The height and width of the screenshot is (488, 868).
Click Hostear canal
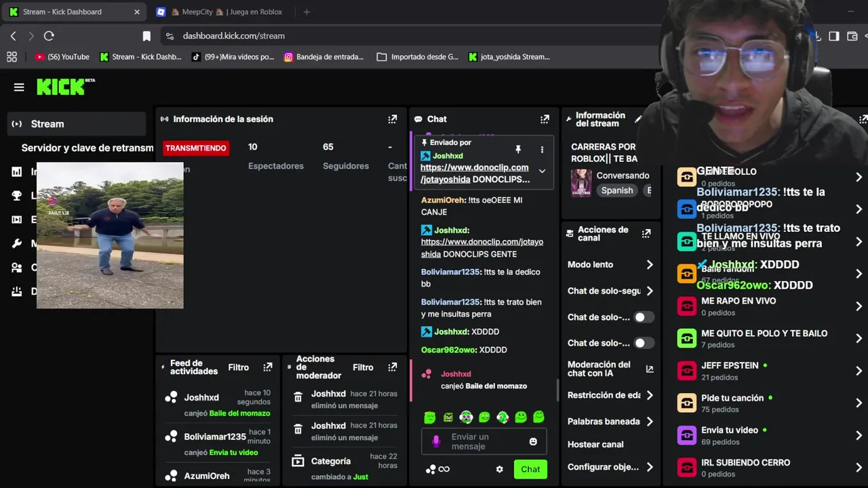point(595,445)
